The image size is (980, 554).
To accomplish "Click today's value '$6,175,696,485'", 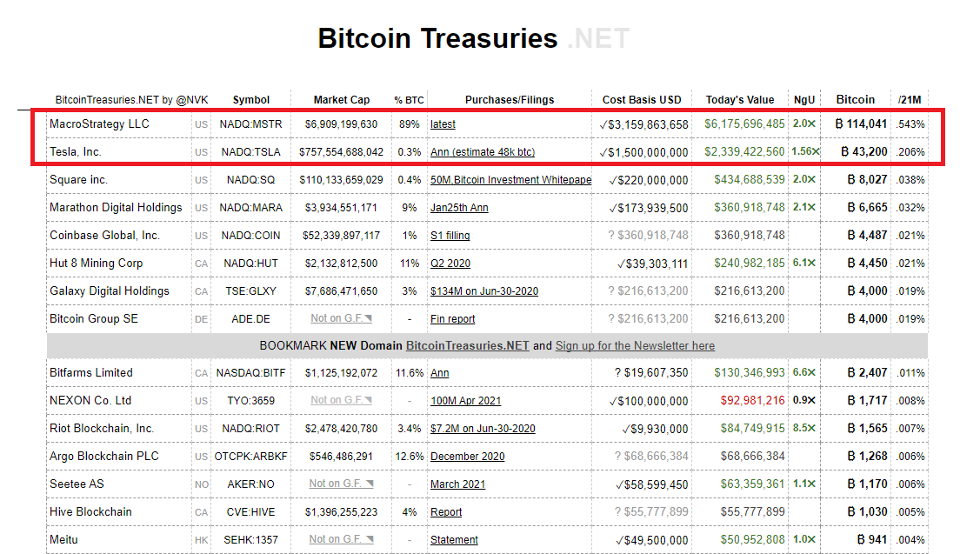I will pos(744,123).
